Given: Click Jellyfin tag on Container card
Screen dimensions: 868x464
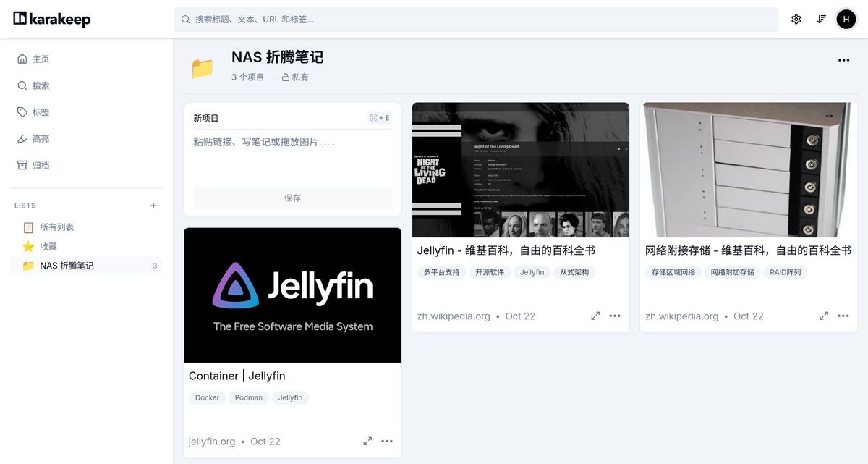Looking at the screenshot, I should 291,397.
